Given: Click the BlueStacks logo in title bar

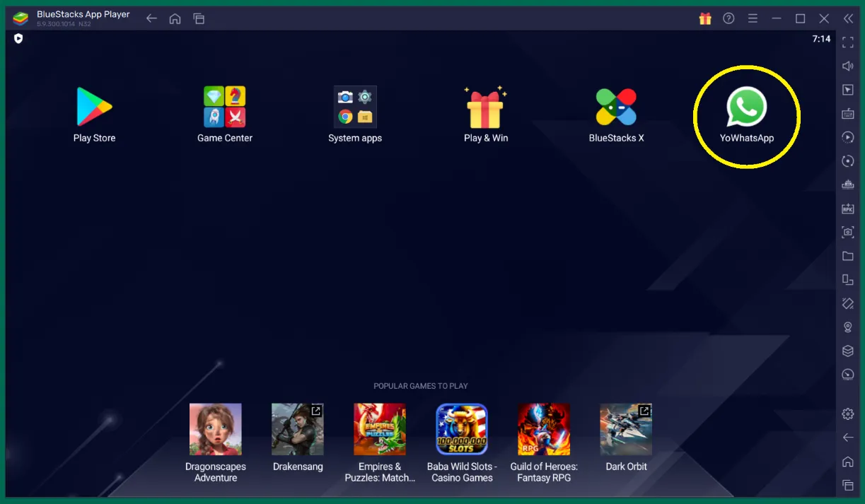Looking at the screenshot, I should click(x=21, y=18).
